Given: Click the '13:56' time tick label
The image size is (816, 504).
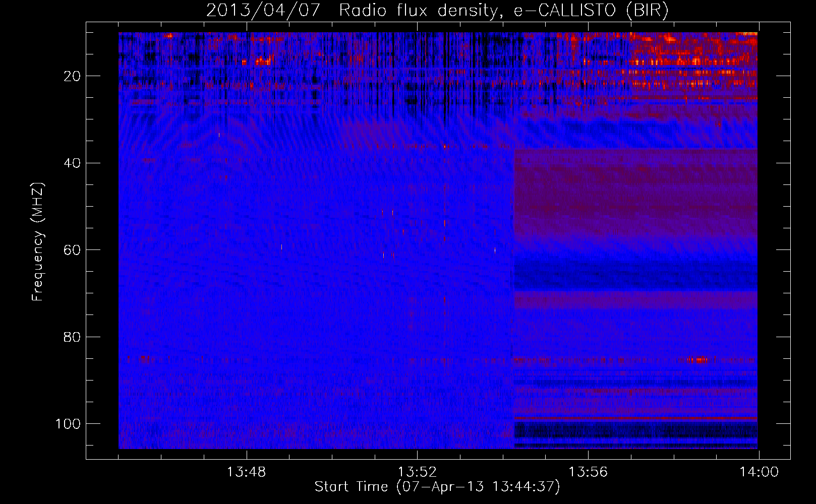Looking at the screenshot, I should 588,472.
